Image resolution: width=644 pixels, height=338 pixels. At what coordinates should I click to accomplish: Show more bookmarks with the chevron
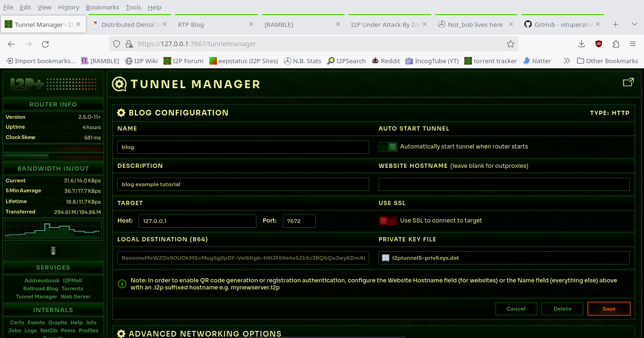point(567,61)
